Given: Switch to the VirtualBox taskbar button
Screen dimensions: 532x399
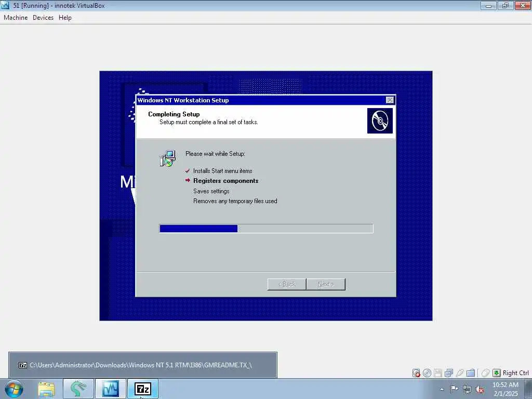Looking at the screenshot, I should tap(111, 389).
